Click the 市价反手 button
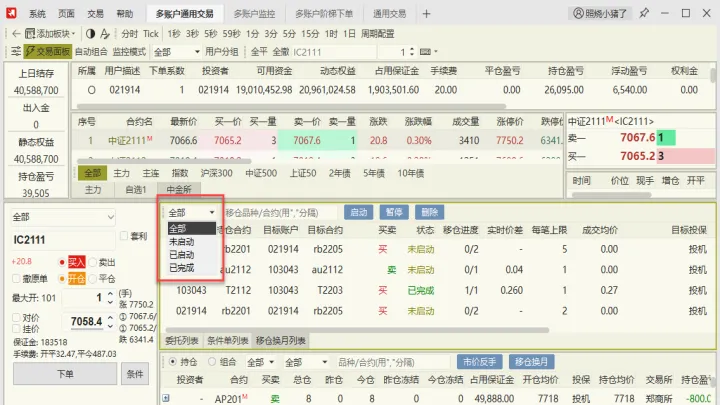Screen dimensions: 720x405 [479, 362]
